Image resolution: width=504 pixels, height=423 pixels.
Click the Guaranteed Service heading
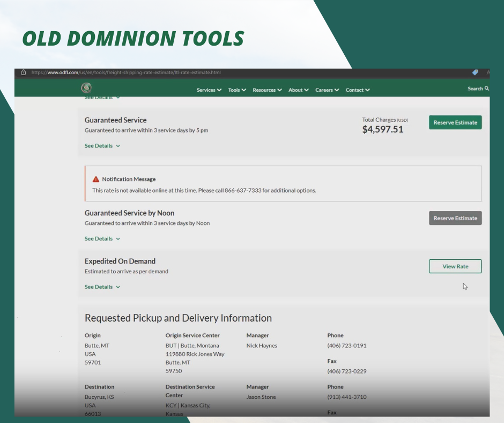point(115,120)
